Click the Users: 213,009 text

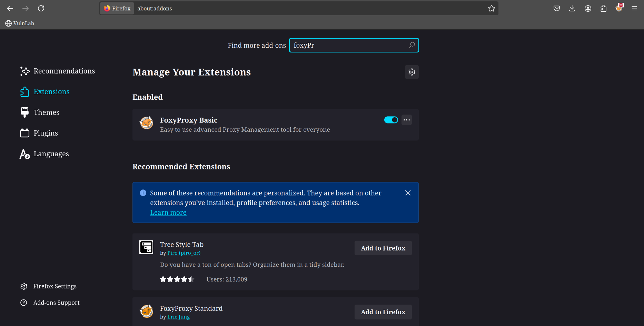click(x=227, y=279)
